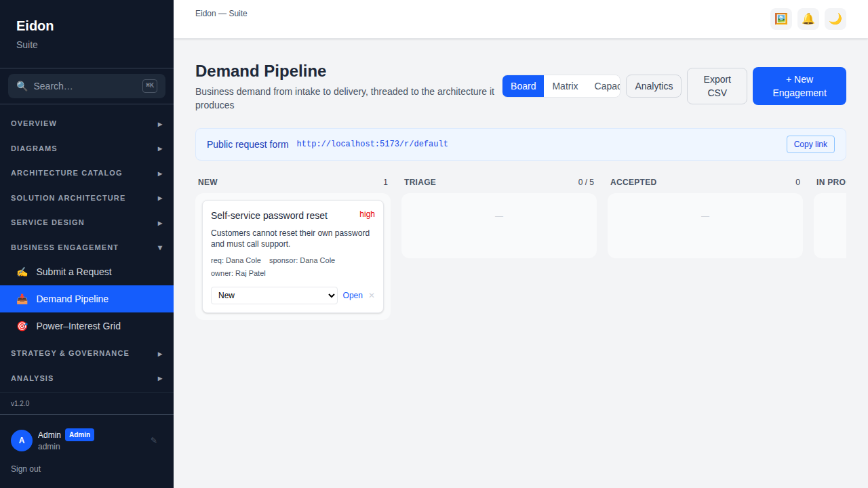Image resolution: width=868 pixels, height=488 pixels.
Task: Expand the Overview sidebar section
Action: click(x=87, y=124)
